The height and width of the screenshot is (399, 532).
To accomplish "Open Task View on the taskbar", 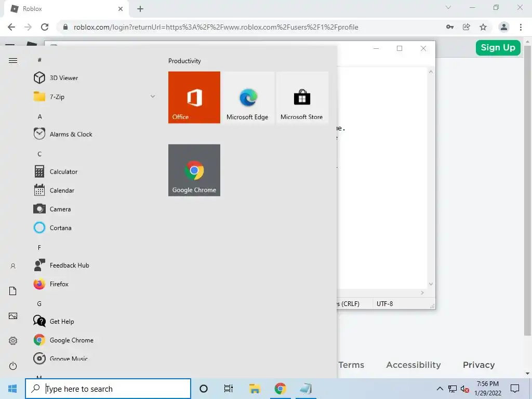I will [229, 389].
